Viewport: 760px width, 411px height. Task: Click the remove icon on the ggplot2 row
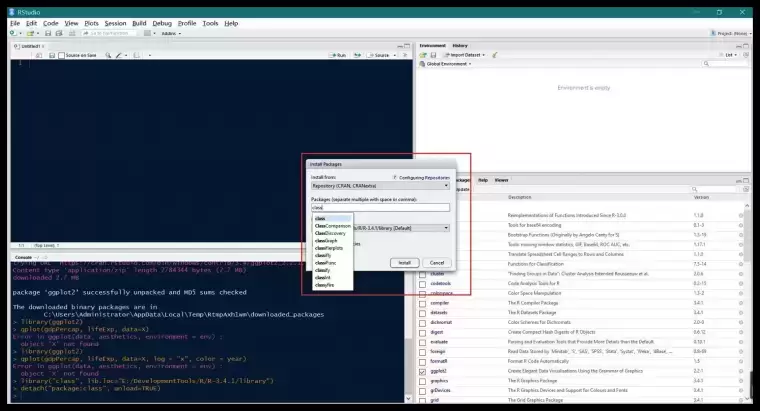(741, 371)
